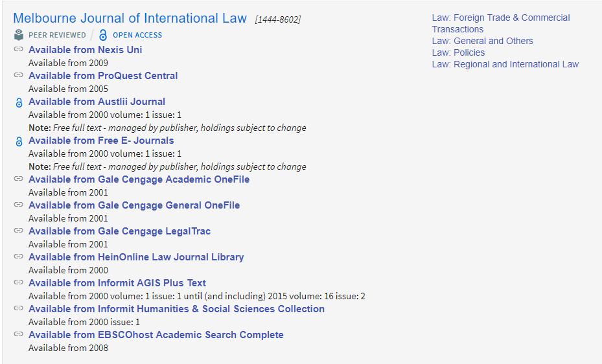Click link icon beside Gale Cengage LegalTrac
This screenshot has width=602, height=364.
[x=18, y=231]
